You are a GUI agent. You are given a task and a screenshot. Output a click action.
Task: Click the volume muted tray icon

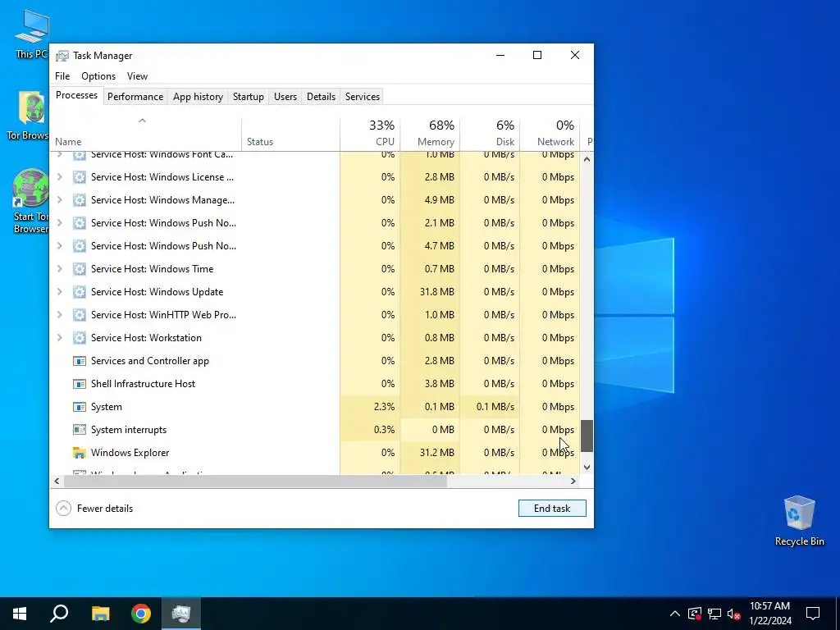tap(734, 614)
